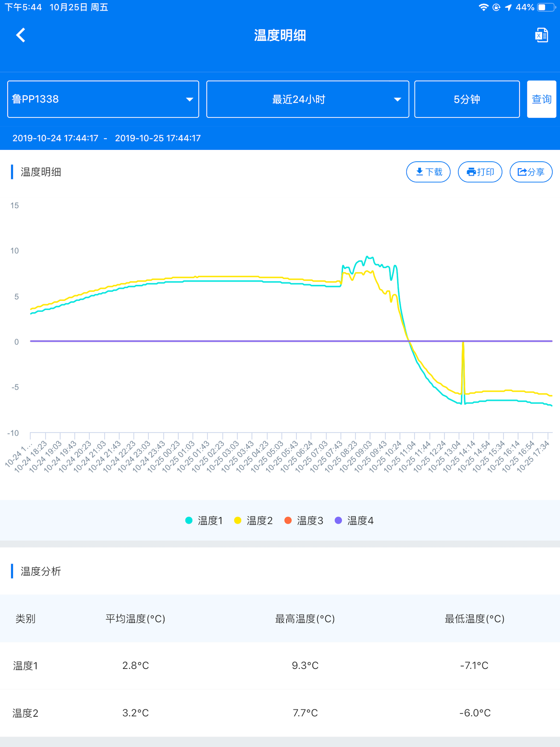Toggle 温度3 series in legend
Screen dimensions: 560x747
304,520
